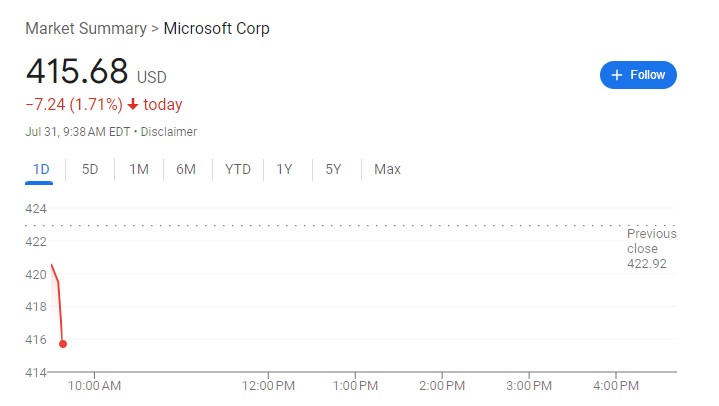Switch to the 5Y chart tab

pyautogui.click(x=333, y=169)
